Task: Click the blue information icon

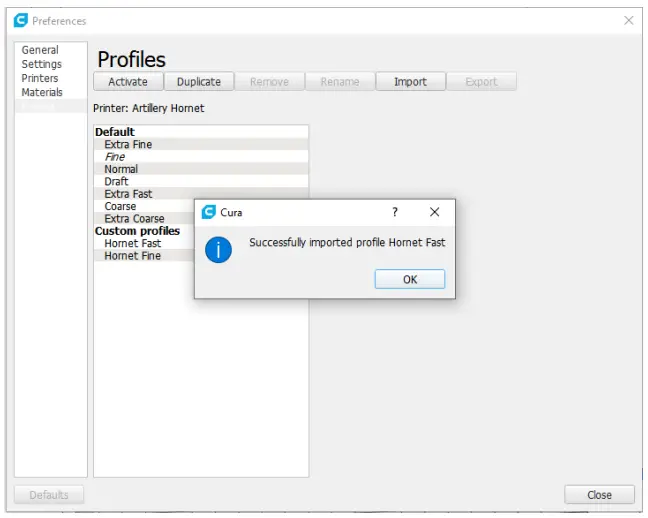Action: [x=218, y=250]
